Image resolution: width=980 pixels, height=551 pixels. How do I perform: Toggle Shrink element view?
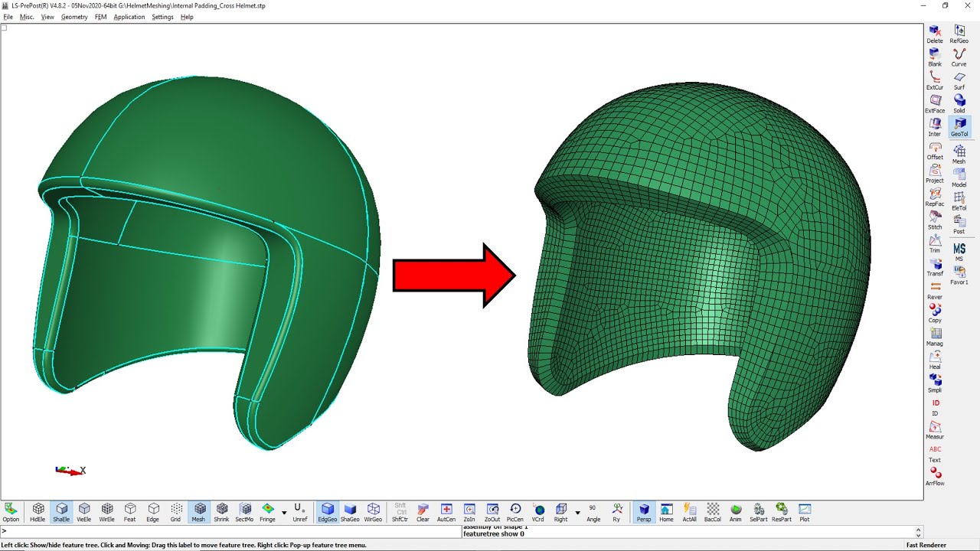coord(222,512)
